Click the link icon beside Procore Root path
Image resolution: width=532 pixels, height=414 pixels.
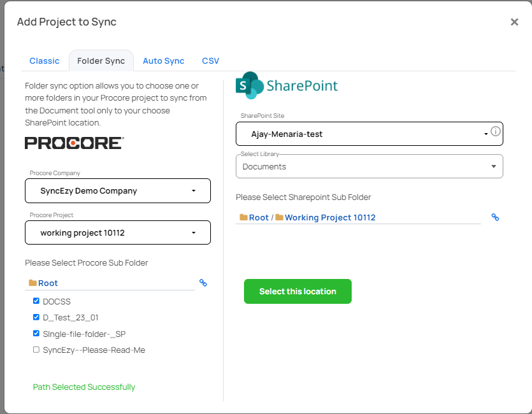(203, 283)
